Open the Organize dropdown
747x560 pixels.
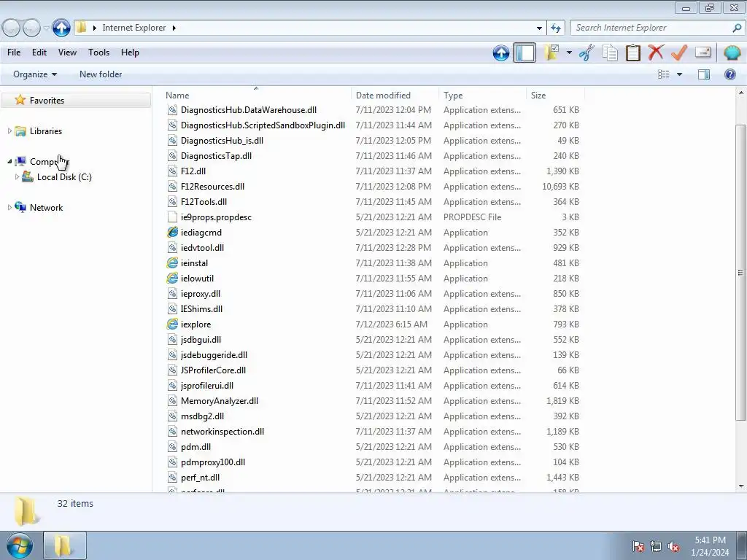(35, 74)
